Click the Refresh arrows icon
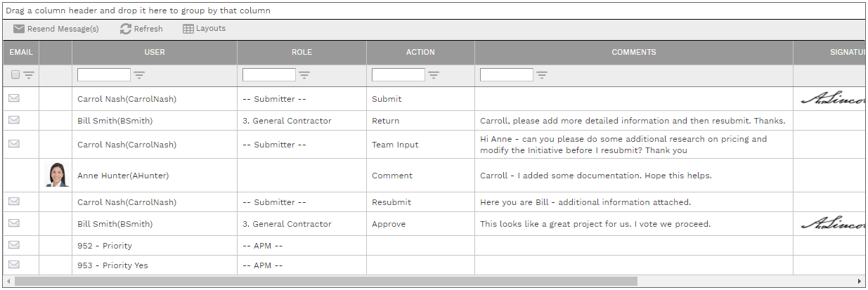Image resolution: width=868 pixels, height=290 pixels. point(126,29)
